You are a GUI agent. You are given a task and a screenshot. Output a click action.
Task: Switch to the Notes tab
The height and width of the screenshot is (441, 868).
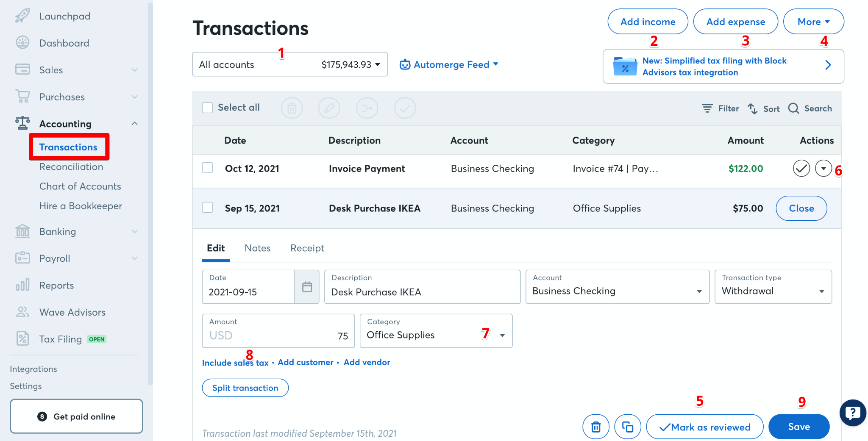258,248
